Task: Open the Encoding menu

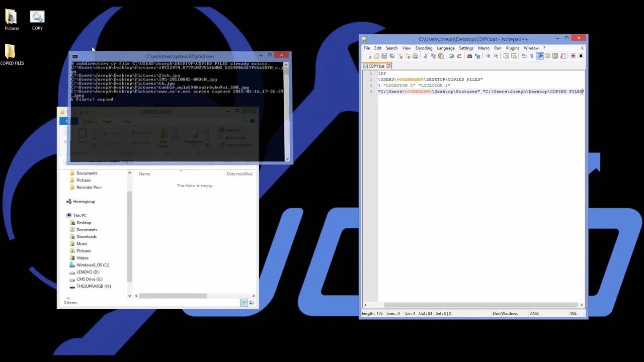Action: [424, 48]
